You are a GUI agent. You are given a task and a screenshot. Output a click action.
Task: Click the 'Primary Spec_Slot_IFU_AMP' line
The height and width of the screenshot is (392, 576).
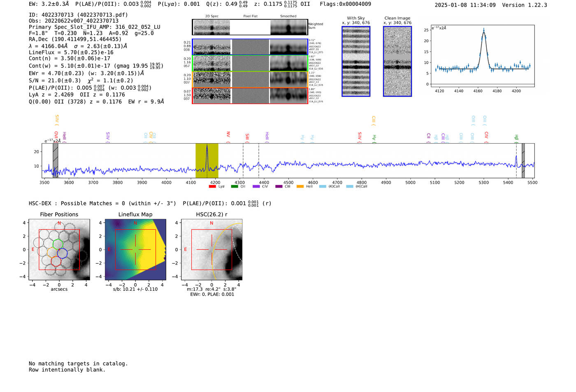95,27
